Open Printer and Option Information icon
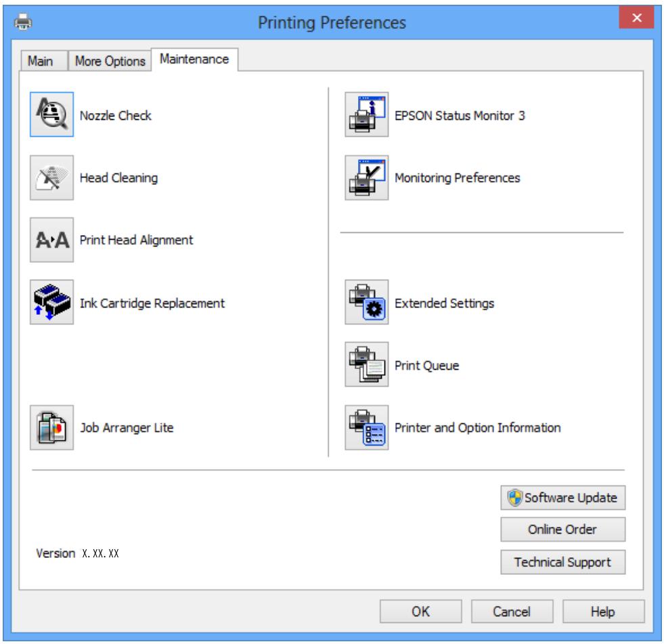Image resolution: width=664 pixels, height=644 pixels. point(366,427)
